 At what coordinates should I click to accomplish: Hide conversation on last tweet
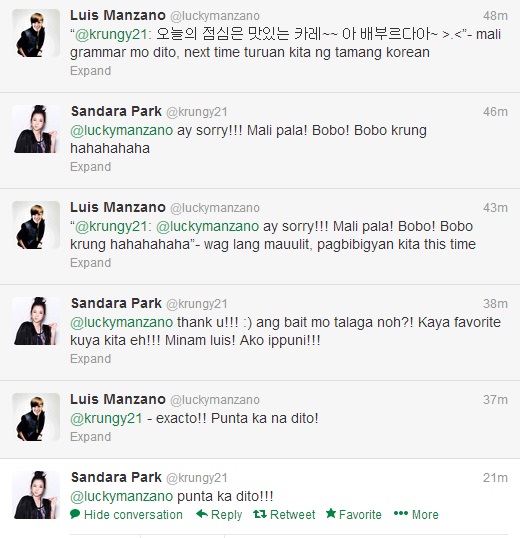tap(126, 514)
